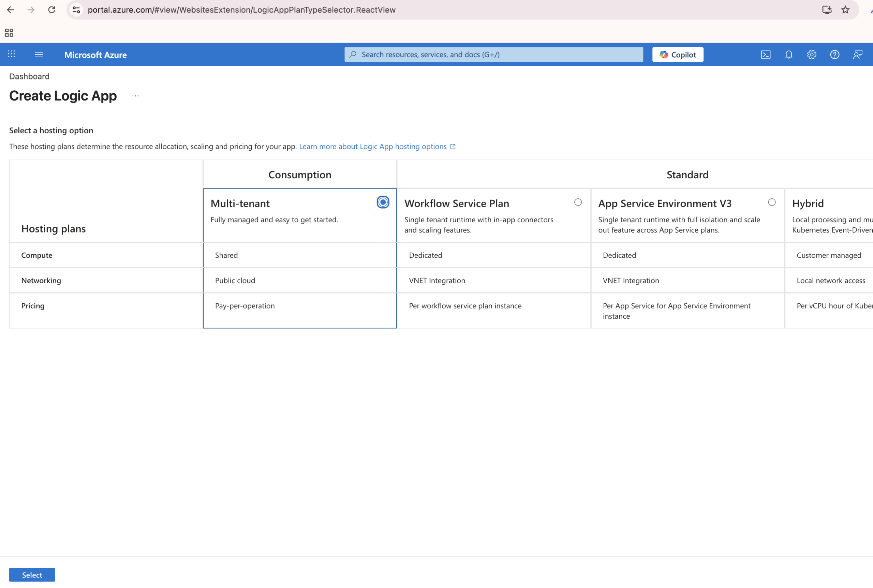Open the Azure portal hamburger menu

coord(39,55)
